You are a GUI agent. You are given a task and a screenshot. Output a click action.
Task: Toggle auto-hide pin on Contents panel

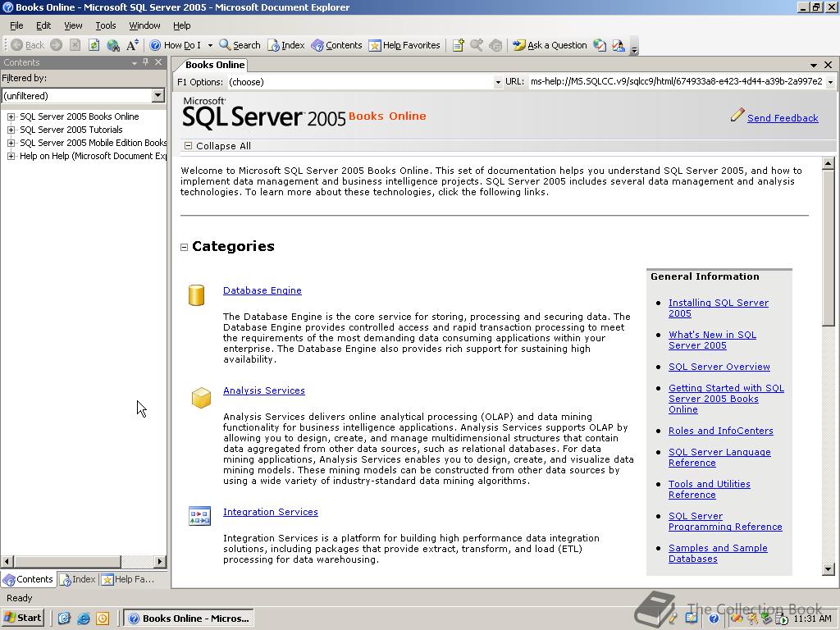(146, 62)
